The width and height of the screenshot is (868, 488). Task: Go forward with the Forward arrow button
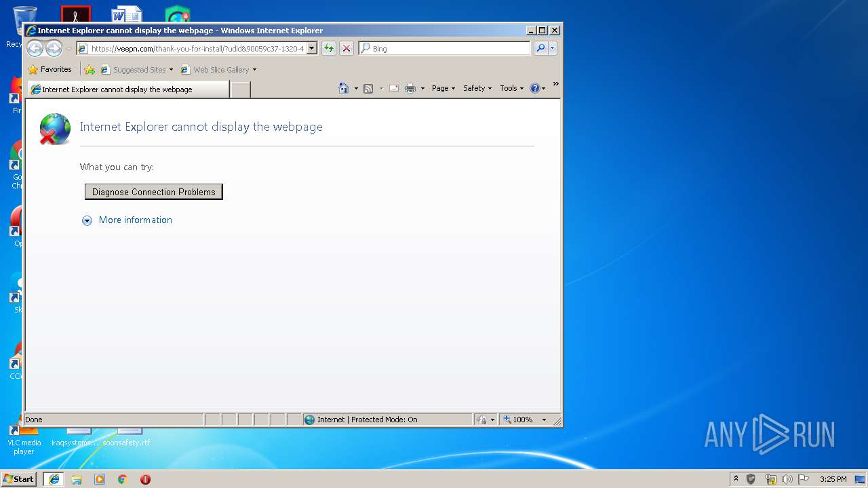54,48
